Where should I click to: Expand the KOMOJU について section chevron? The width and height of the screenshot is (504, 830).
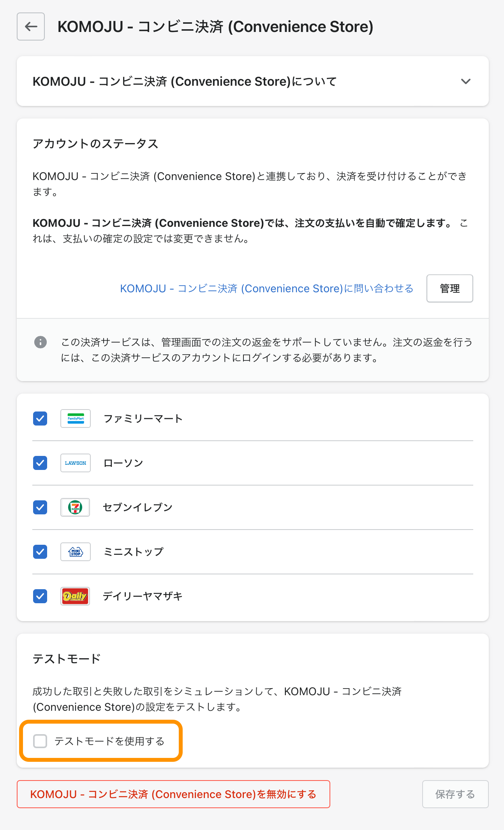466,81
